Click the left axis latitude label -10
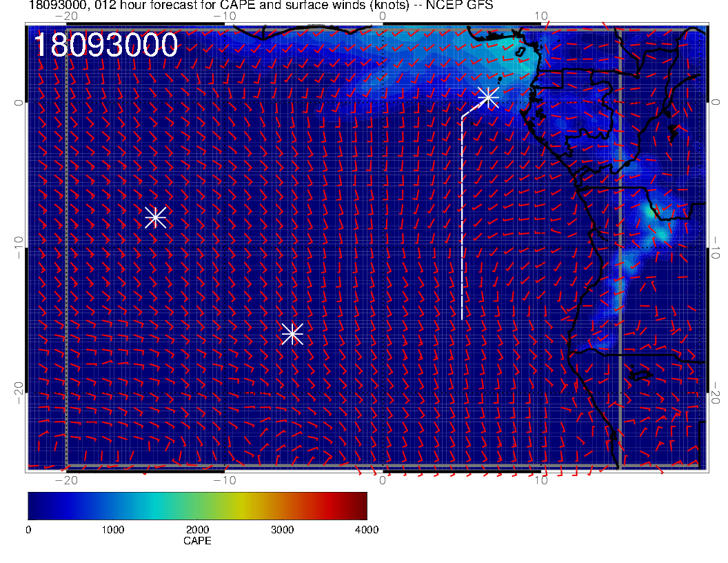Screen dimensions: 728x563 18,248
